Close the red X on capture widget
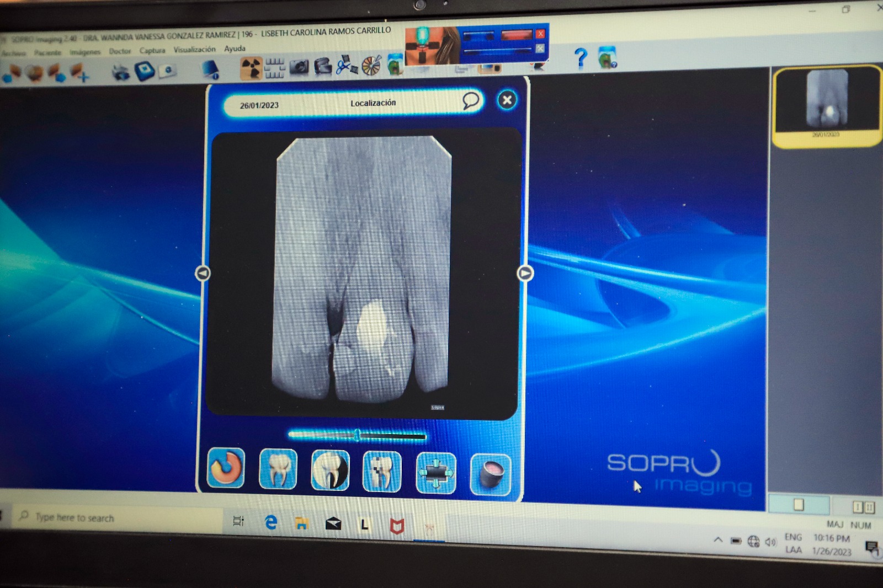This screenshot has width=883, height=588. coord(540,34)
